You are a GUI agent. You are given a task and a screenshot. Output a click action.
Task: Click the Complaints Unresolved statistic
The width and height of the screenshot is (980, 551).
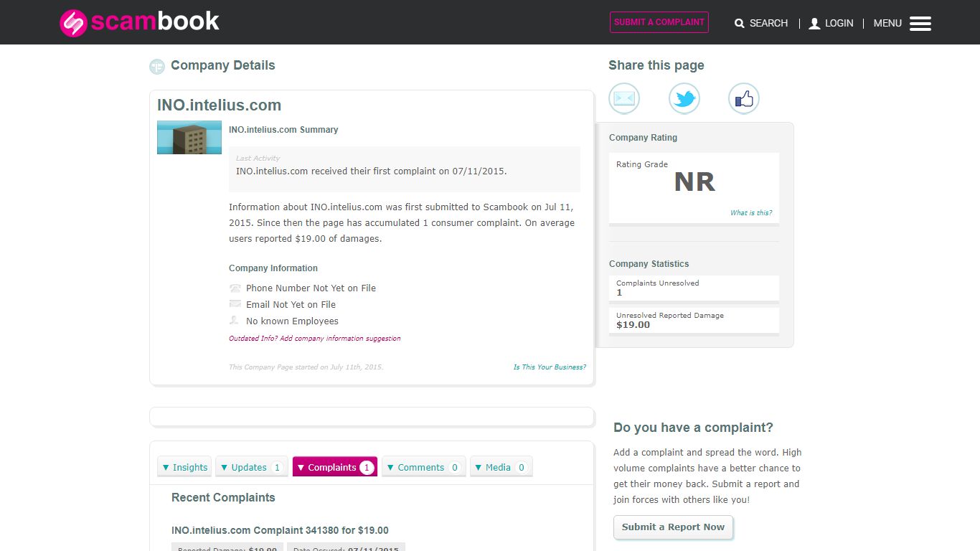pos(694,288)
